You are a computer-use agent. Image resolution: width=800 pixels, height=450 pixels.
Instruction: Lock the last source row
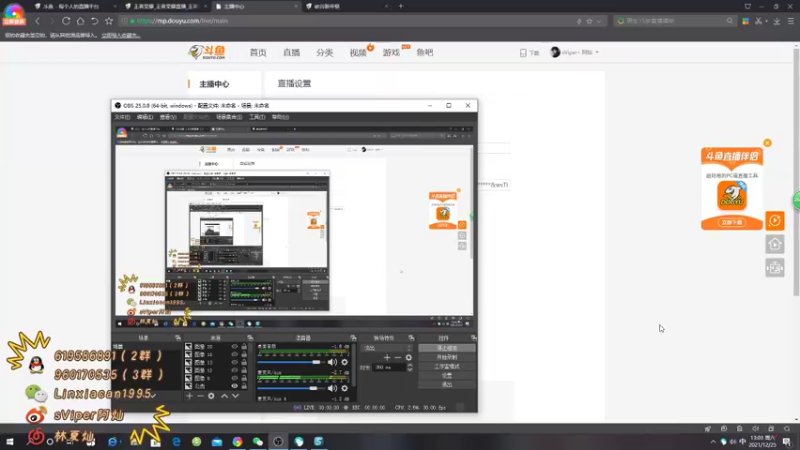pos(244,386)
